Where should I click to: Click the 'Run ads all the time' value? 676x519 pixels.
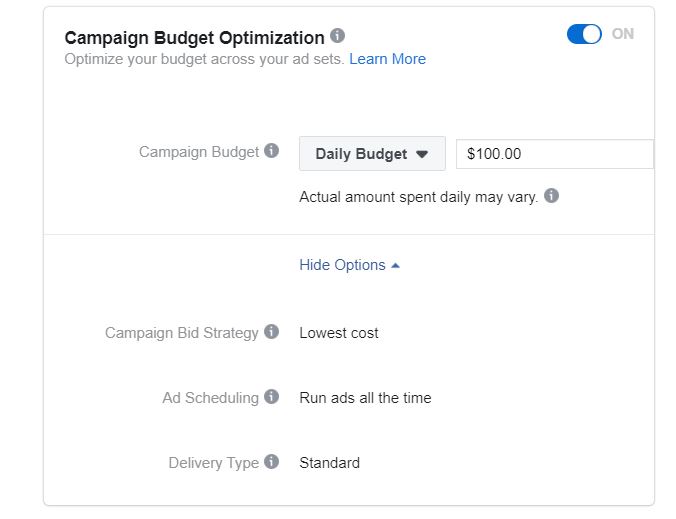tap(365, 397)
